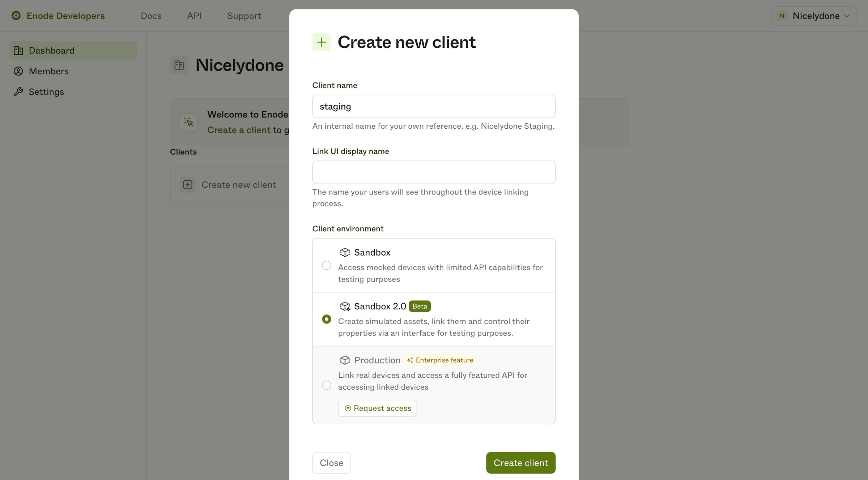Click the Link UI display name label

[x=351, y=151]
